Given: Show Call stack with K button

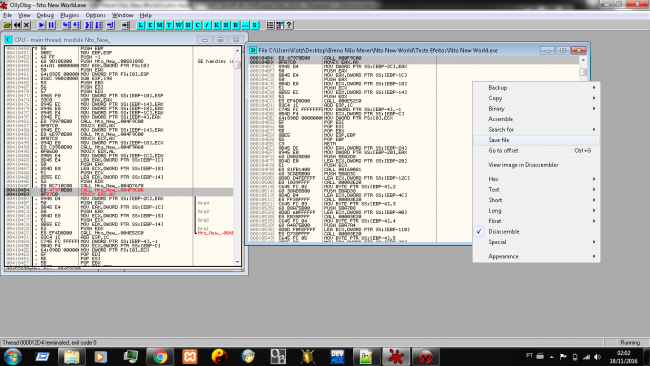Looking at the screenshot, I should click(217, 25).
